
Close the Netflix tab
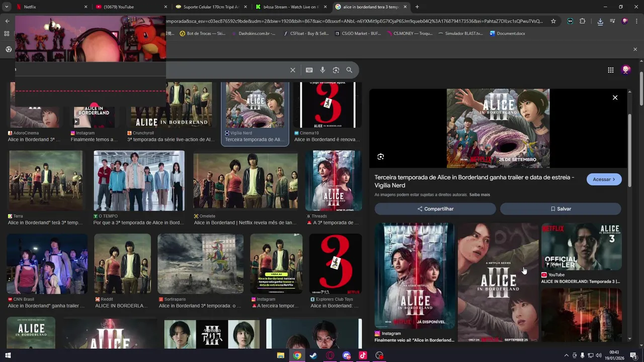point(86,7)
